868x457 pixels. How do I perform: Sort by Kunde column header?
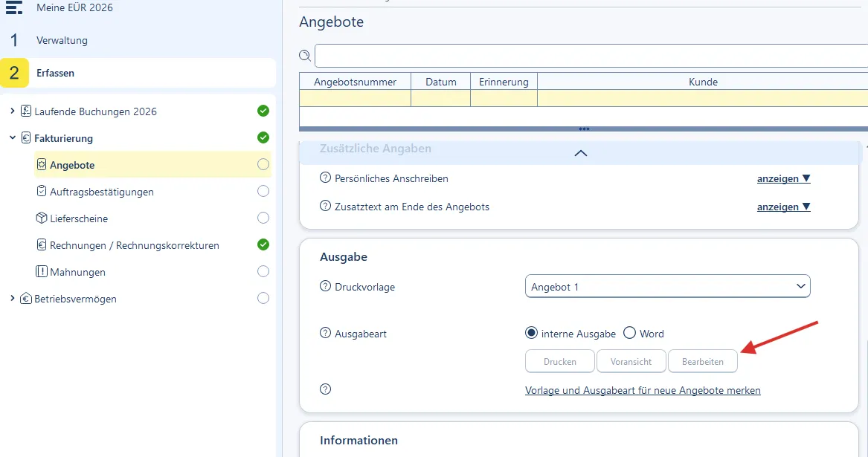[703, 82]
